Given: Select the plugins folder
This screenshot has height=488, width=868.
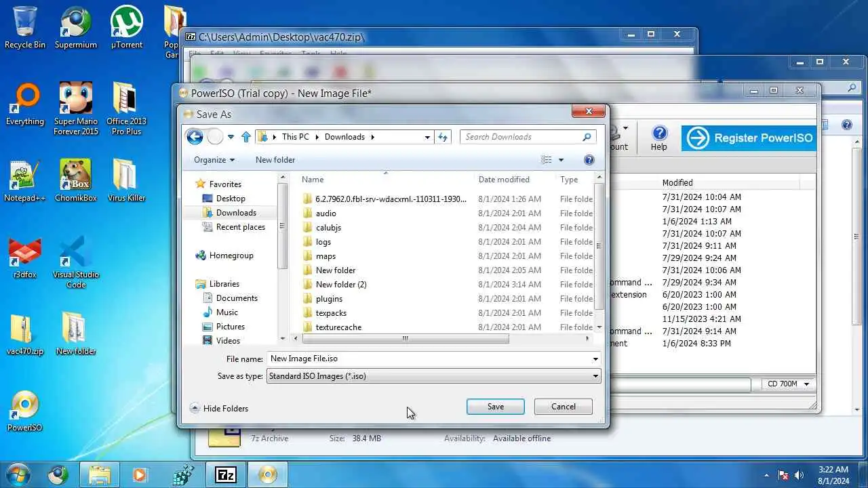Looking at the screenshot, I should (x=329, y=299).
